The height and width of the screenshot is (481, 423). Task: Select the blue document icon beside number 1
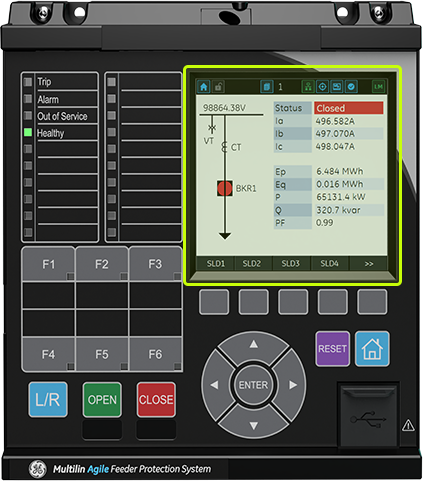pos(267,87)
